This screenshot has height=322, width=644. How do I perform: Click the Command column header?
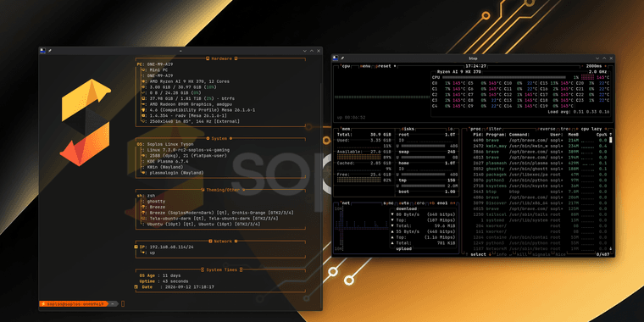(x=519, y=134)
